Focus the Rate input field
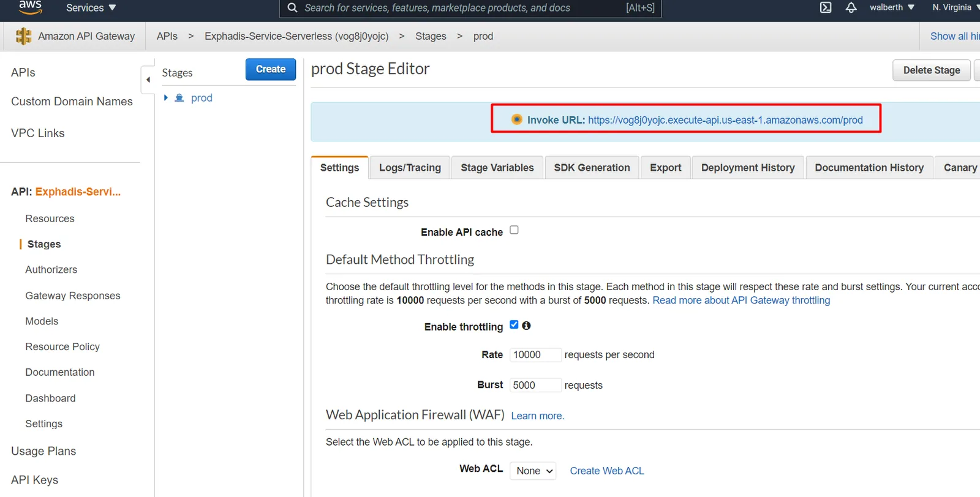Viewport: 980px width, 497px height. coord(535,355)
